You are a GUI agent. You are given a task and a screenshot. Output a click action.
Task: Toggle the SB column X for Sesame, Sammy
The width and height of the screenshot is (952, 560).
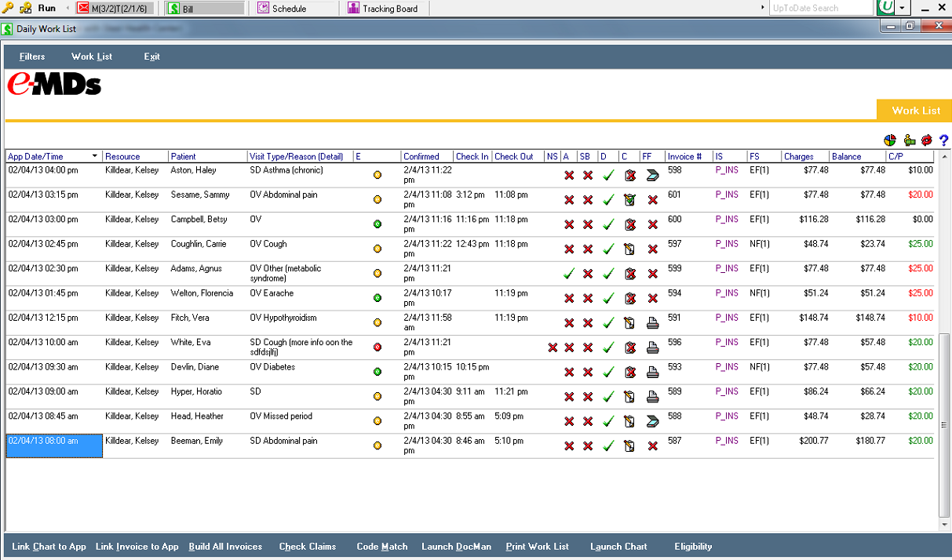click(x=588, y=200)
